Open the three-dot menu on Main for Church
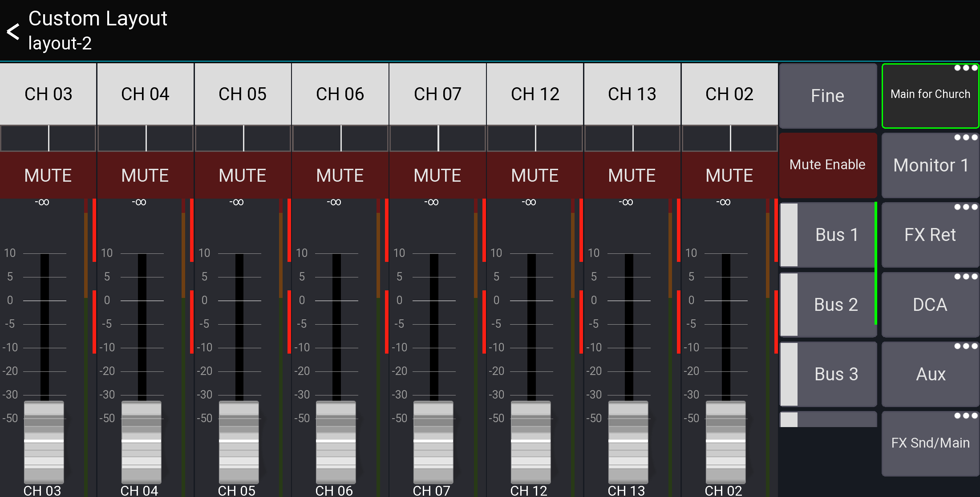The height and width of the screenshot is (497, 980). [x=967, y=68]
